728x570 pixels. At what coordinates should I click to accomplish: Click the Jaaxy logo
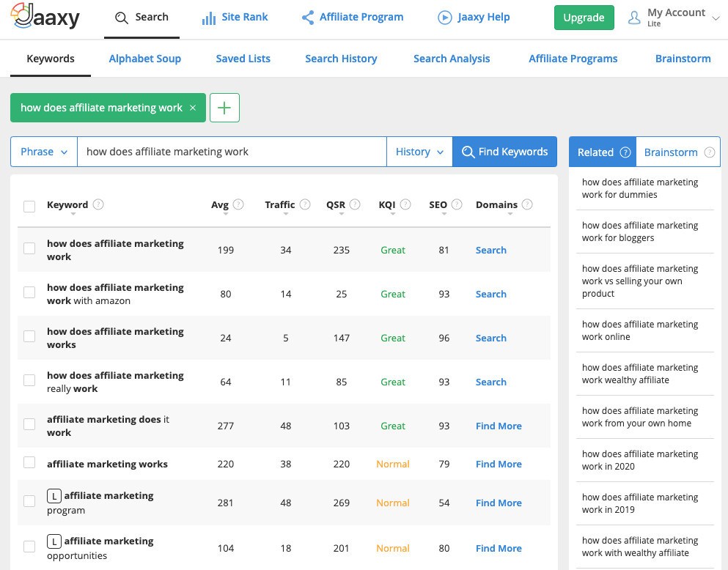pyautogui.click(x=45, y=17)
